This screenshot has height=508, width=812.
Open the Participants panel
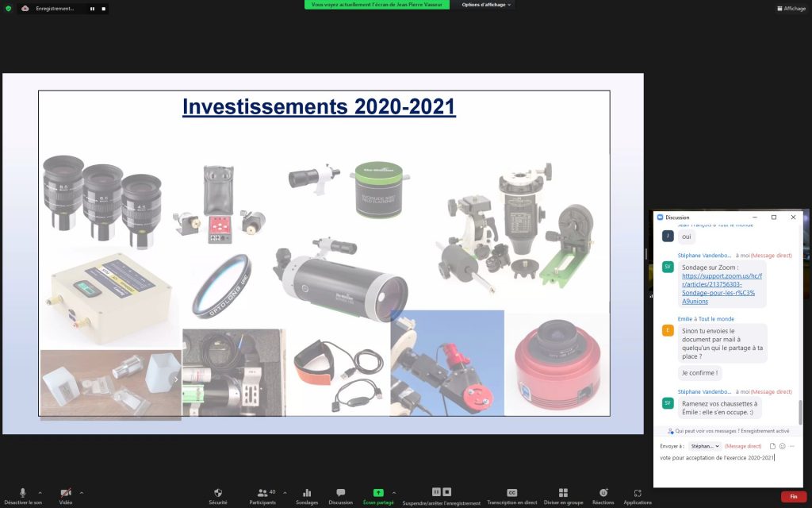pos(262,496)
